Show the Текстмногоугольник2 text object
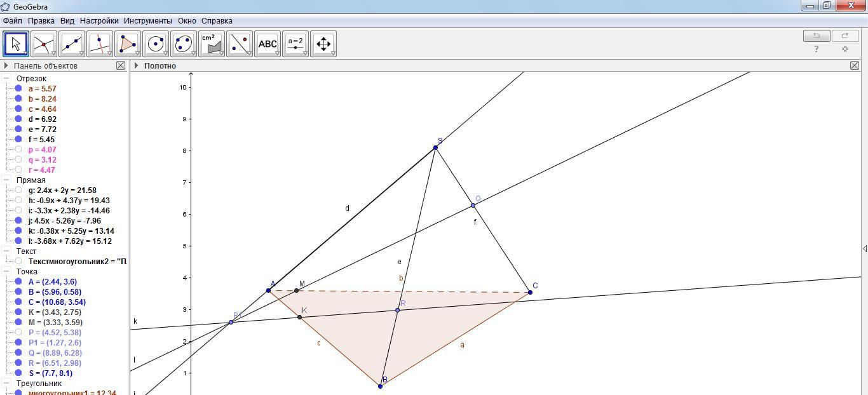868x395 pixels. click(18, 262)
